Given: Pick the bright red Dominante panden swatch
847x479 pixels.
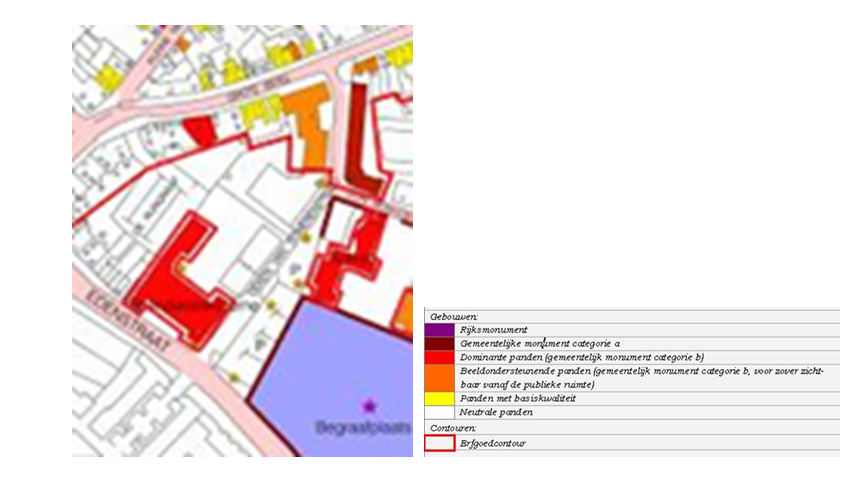Looking at the screenshot, I should [439, 356].
